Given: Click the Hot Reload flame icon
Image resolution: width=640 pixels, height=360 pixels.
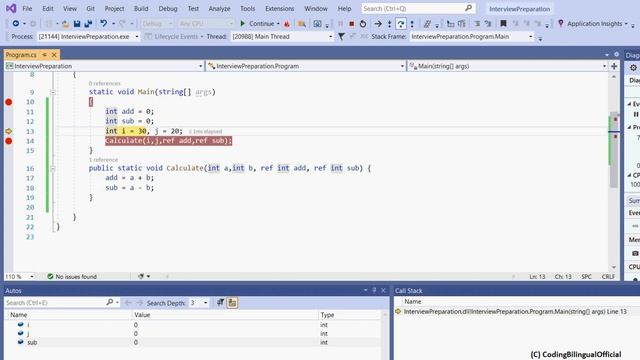Looking at the screenshot, I should [x=287, y=24].
